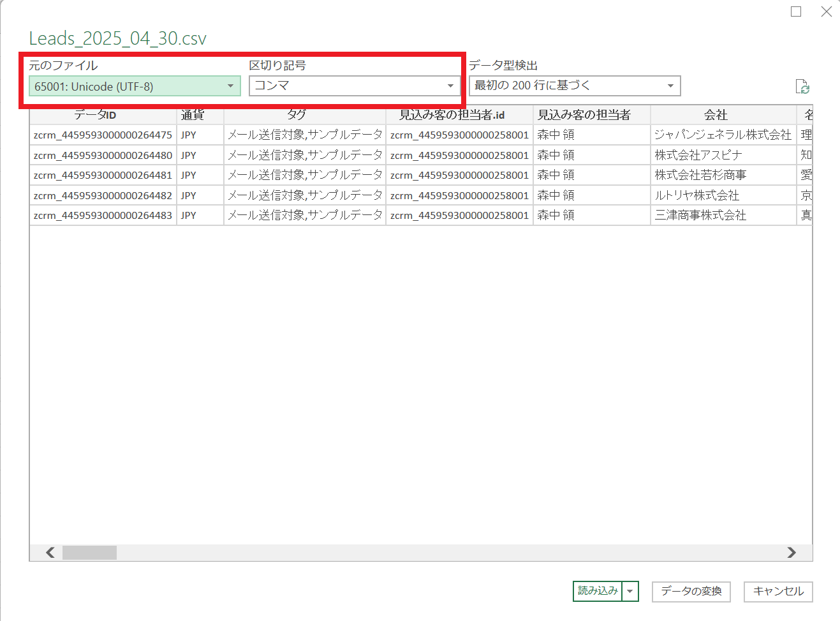Click the horizontal scrollbar thumb
Viewport: 840px width, 621px height.
(x=89, y=552)
